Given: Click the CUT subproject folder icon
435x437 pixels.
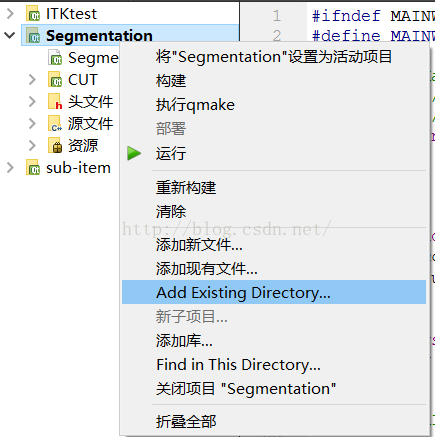Looking at the screenshot, I should (55, 79).
